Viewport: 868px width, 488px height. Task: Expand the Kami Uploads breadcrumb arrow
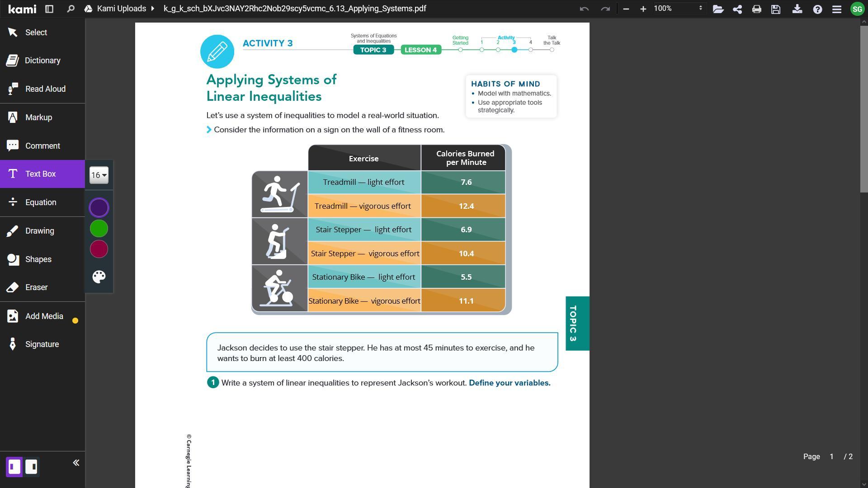153,9
